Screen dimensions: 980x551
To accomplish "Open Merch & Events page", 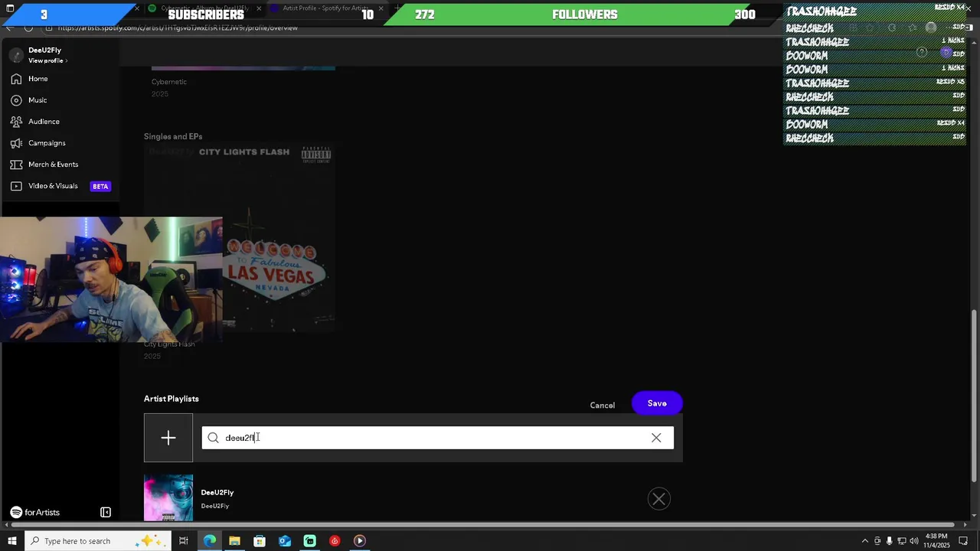I will pos(53,165).
